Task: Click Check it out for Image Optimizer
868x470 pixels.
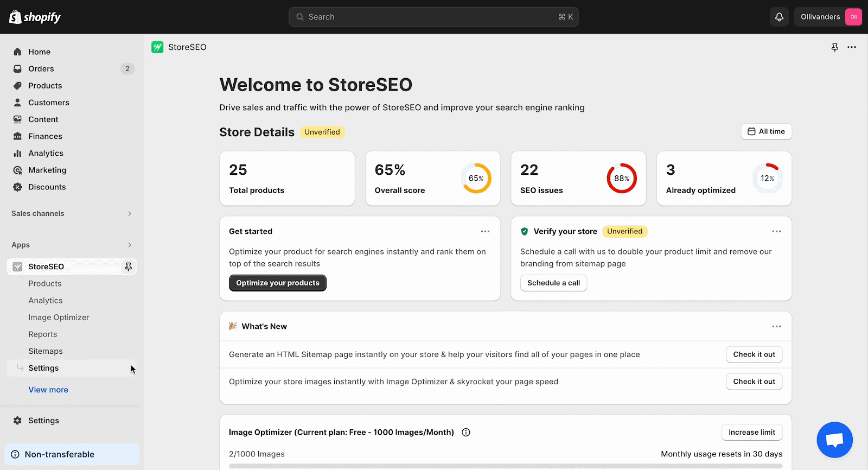Action: (754, 382)
